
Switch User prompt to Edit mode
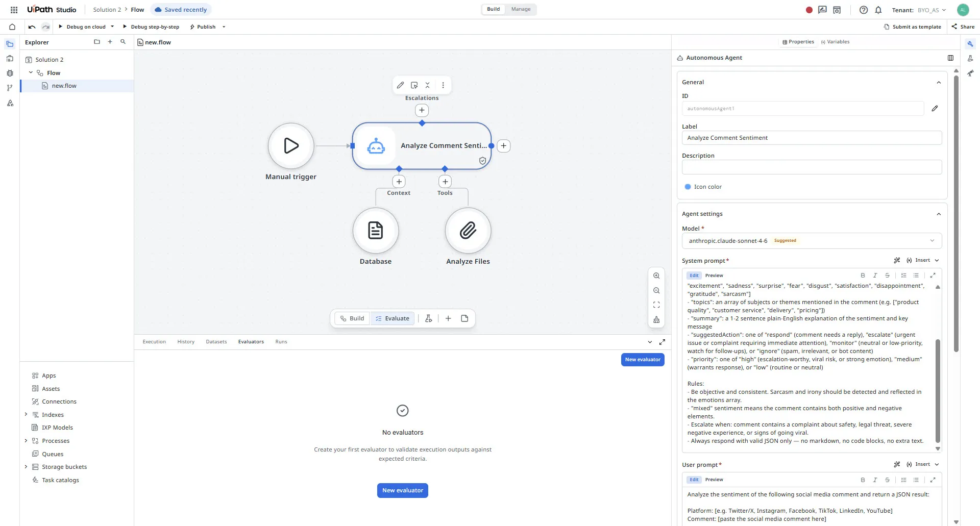[x=694, y=480]
